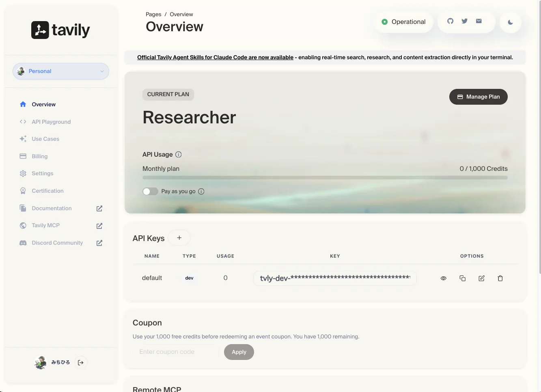Click the Monthly plan credits progress bar

coord(325,178)
